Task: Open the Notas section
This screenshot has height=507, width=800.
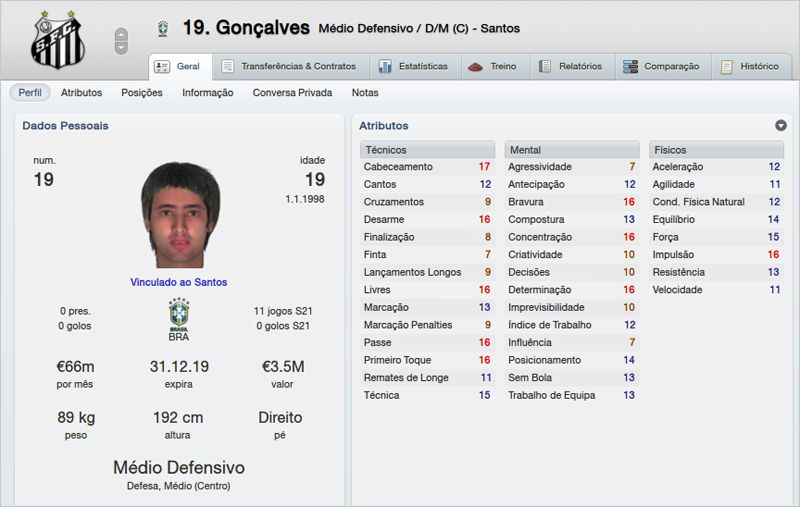Action: 365,93
